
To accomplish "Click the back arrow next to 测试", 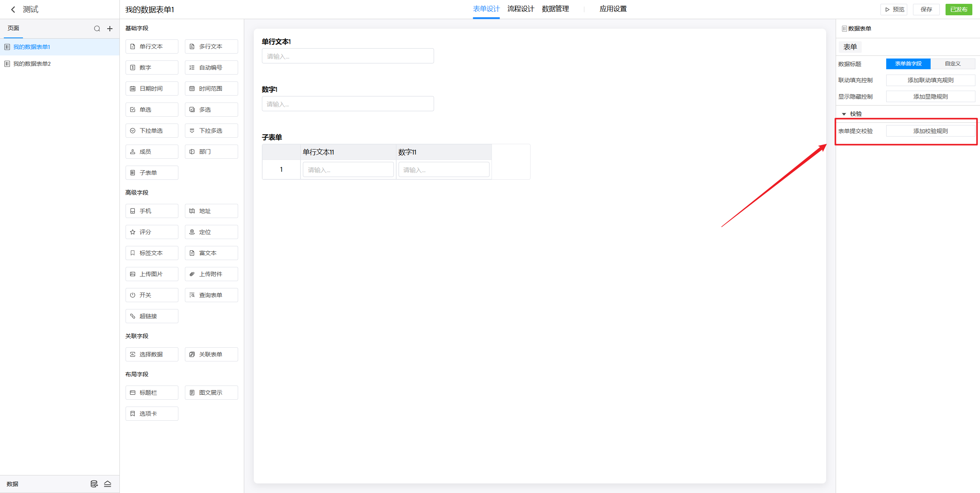I will [13, 10].
